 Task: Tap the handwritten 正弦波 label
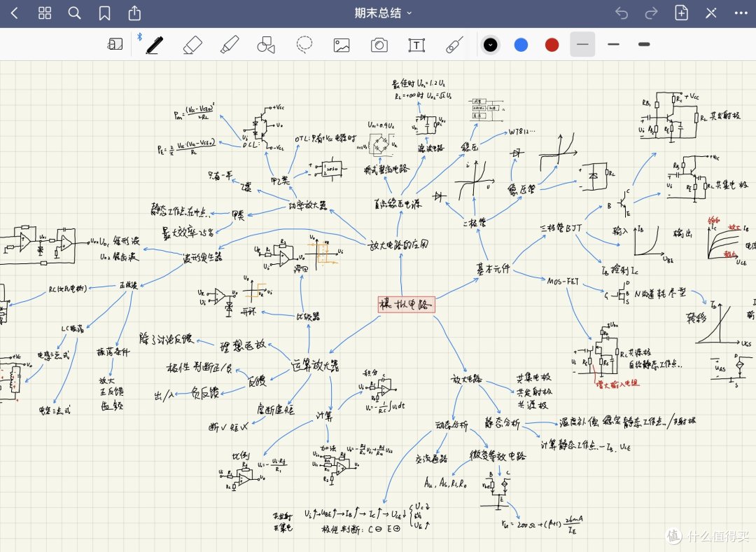tap(129, 285)
